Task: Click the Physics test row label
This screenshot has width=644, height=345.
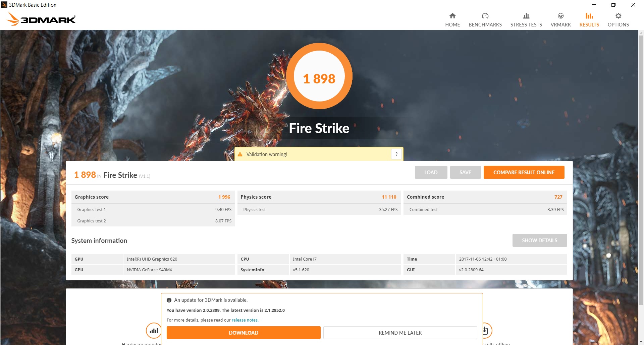Action: click(254, 210)
